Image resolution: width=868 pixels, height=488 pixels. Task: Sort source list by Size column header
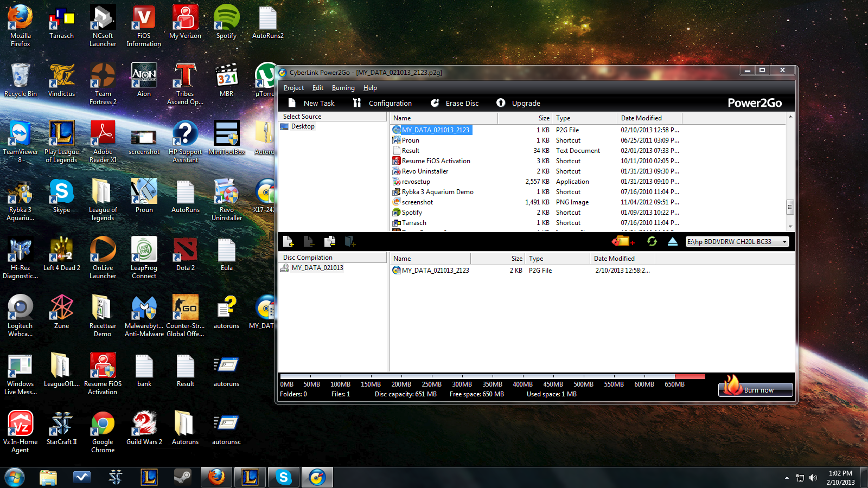[x=525, y=118]
